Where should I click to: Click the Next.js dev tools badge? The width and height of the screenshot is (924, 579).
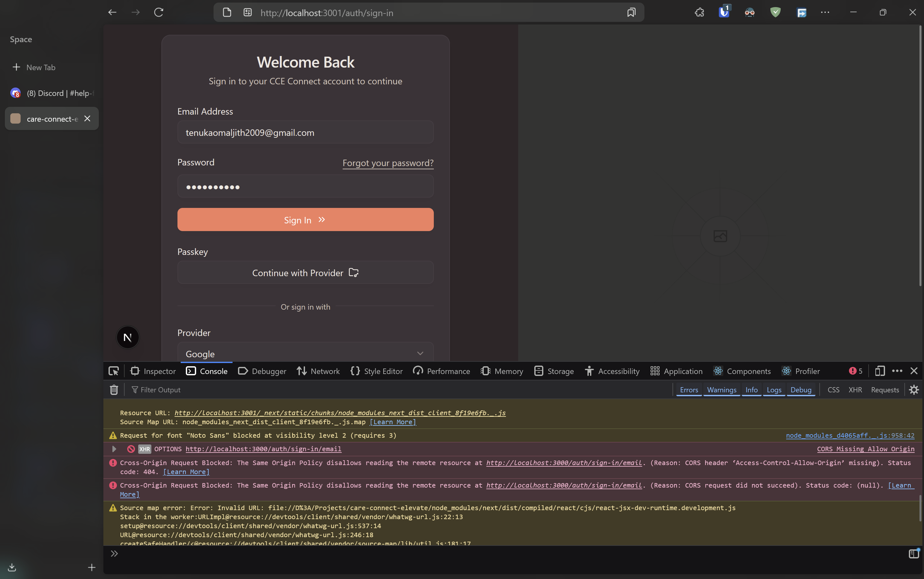128,337
